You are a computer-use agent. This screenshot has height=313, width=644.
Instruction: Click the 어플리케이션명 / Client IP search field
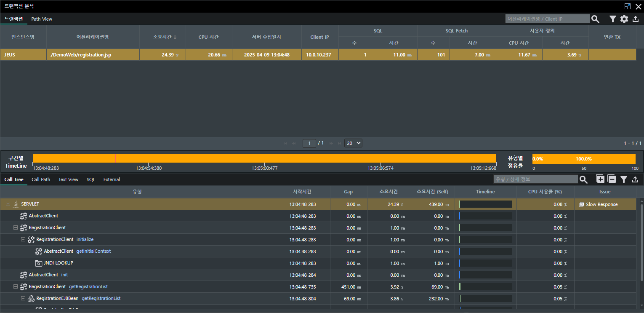[548, 19]
